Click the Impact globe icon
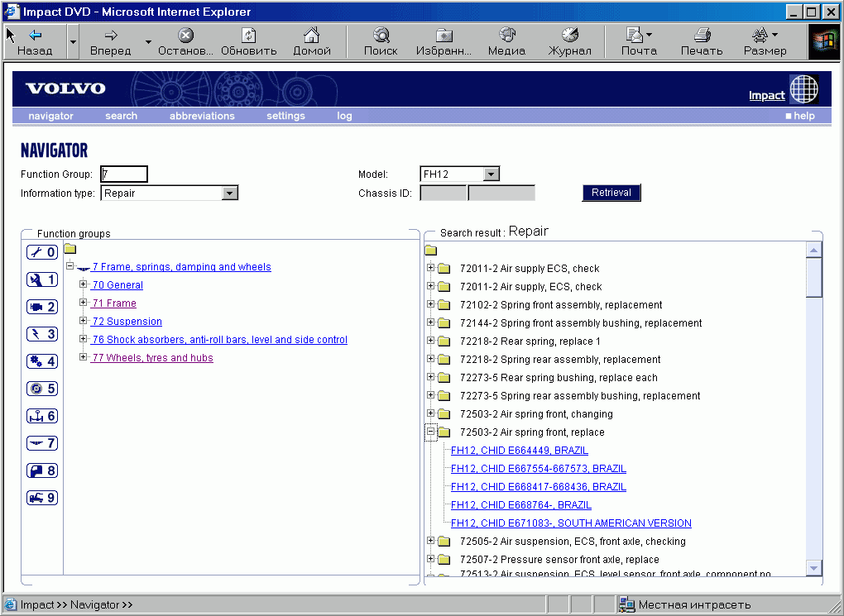Viewport: 844px width, 616px height. [x=803, y=88]
